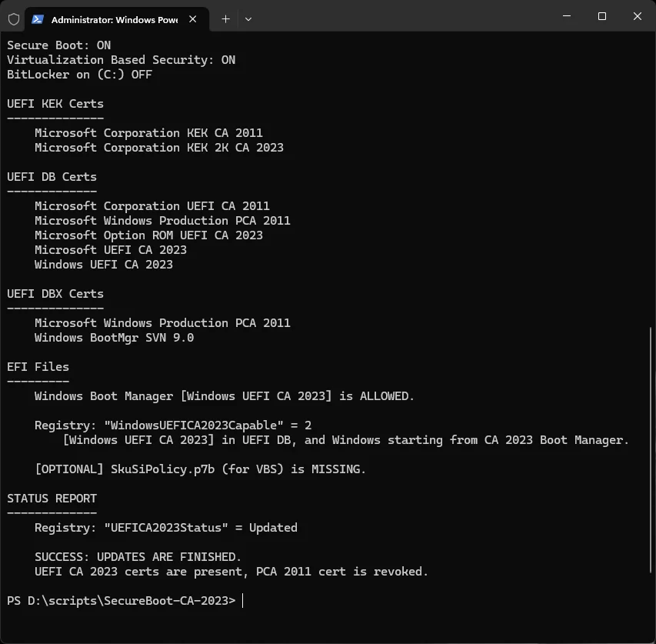Open a new tab with plus button
The width and height of the screenshot is (656, 644).
[x=225, y=19]
